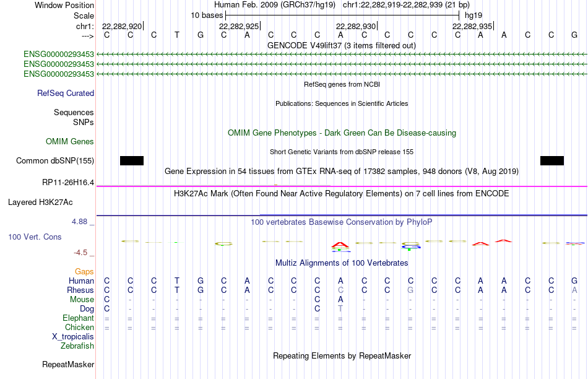The image size is (588, 379).
Task: Click the Scale label
Action: (84, 15)
